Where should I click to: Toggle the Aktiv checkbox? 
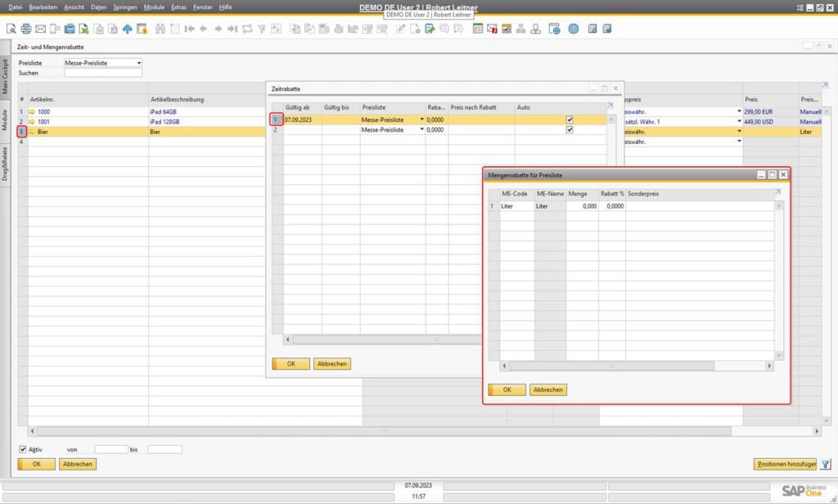pyautogui.click(x=22, y=449)
